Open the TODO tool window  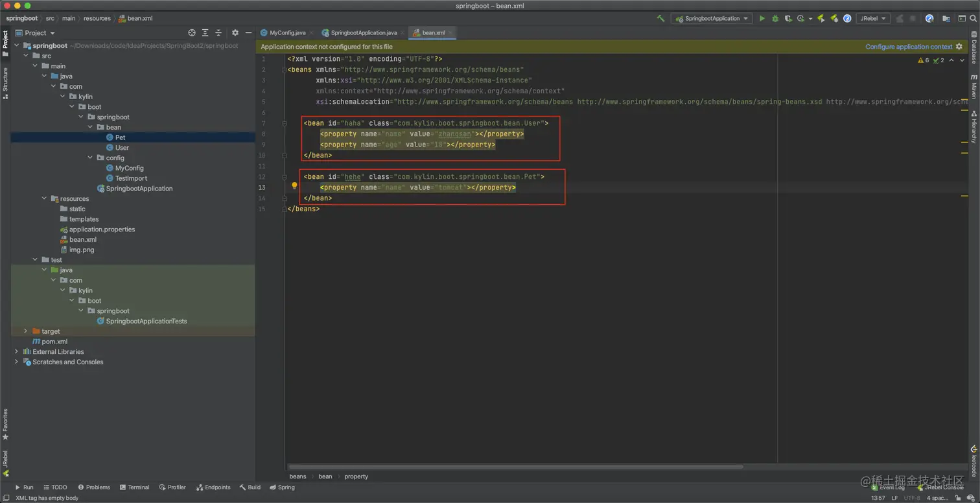click(55, 487)
